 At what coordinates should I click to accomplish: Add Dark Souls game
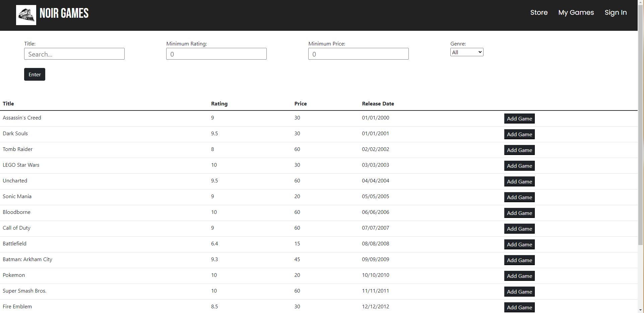tap(519, 134)
